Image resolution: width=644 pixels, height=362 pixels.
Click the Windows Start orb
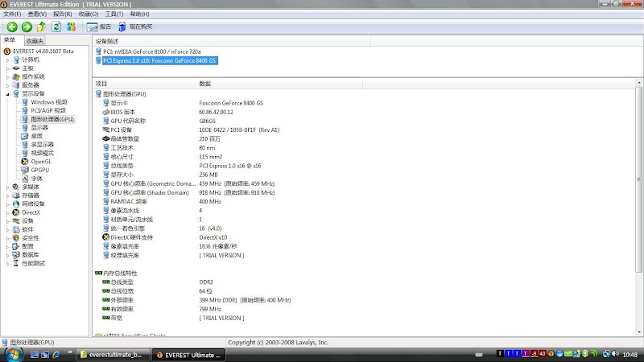click(x=13, y=354)
